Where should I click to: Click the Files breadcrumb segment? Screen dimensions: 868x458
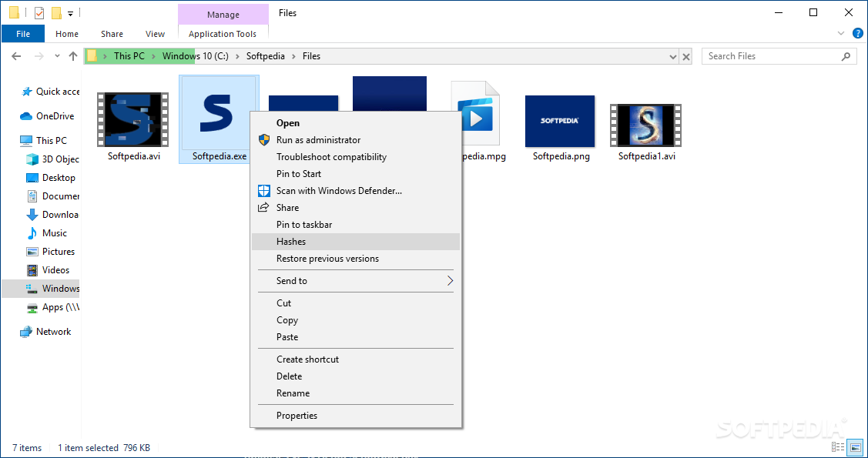(x=312, y=56)
